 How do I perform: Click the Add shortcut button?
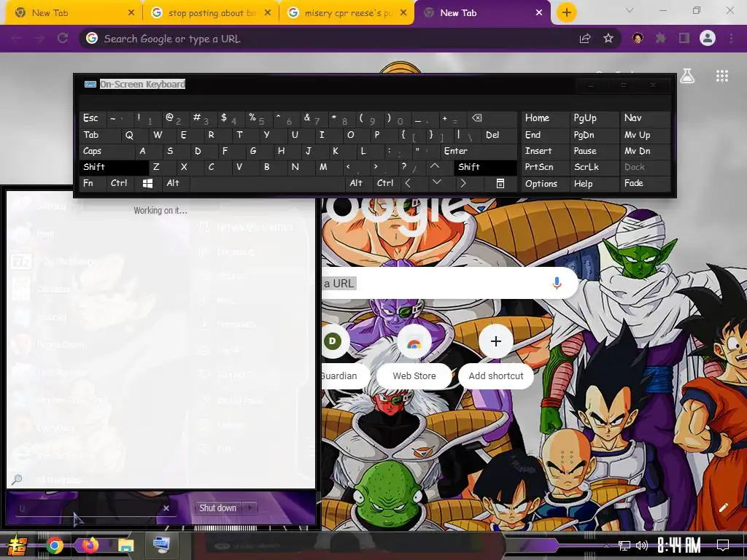click(495, 355)
